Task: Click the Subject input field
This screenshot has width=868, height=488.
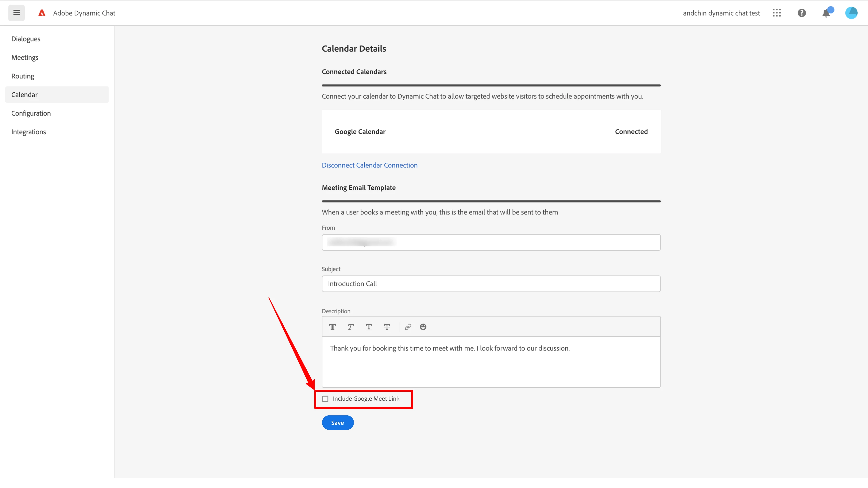Action: point(491,283)
